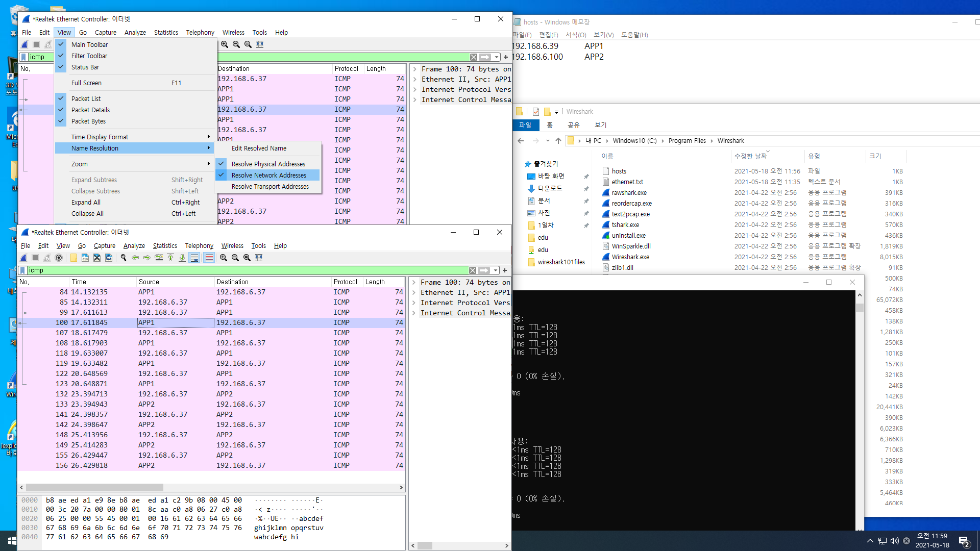Click the stop capture toolbar icon in the lower Wireshark window

pos(35,258)
